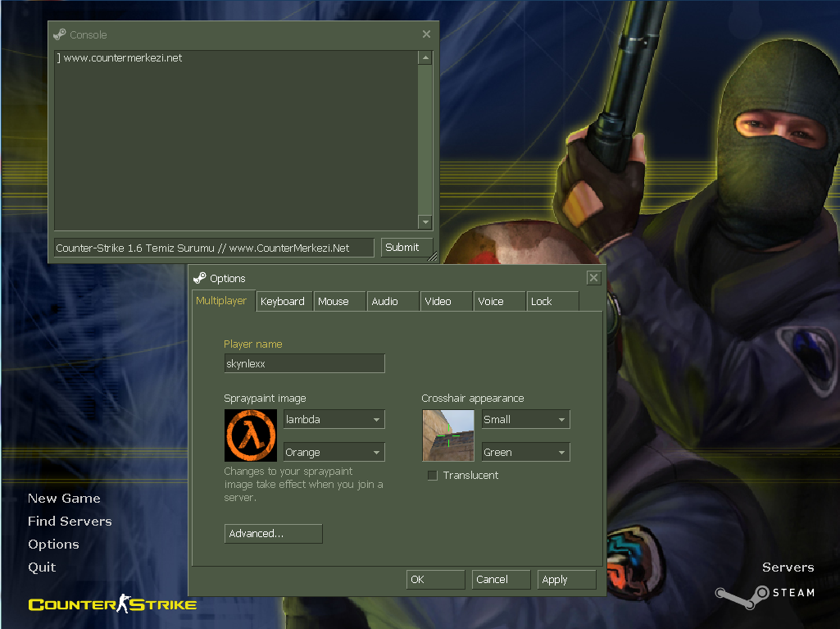Confirm options with the OK button

pos(435,580)
